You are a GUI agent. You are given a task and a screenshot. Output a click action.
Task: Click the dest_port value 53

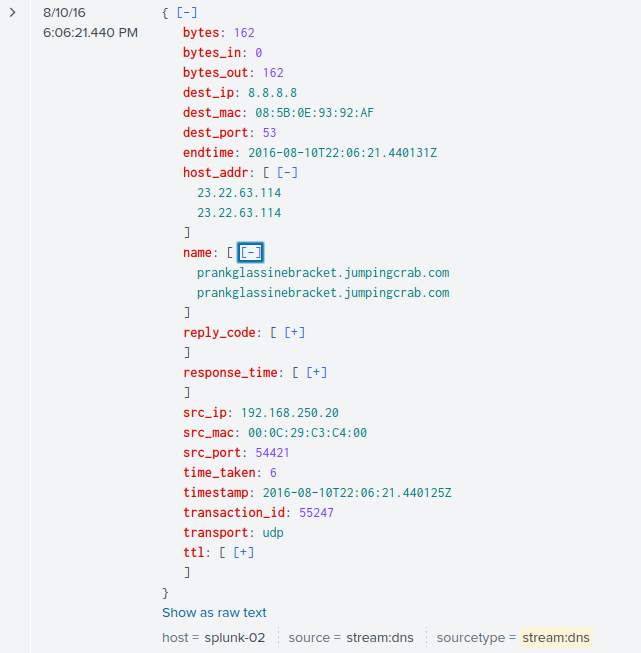(269, 132)
